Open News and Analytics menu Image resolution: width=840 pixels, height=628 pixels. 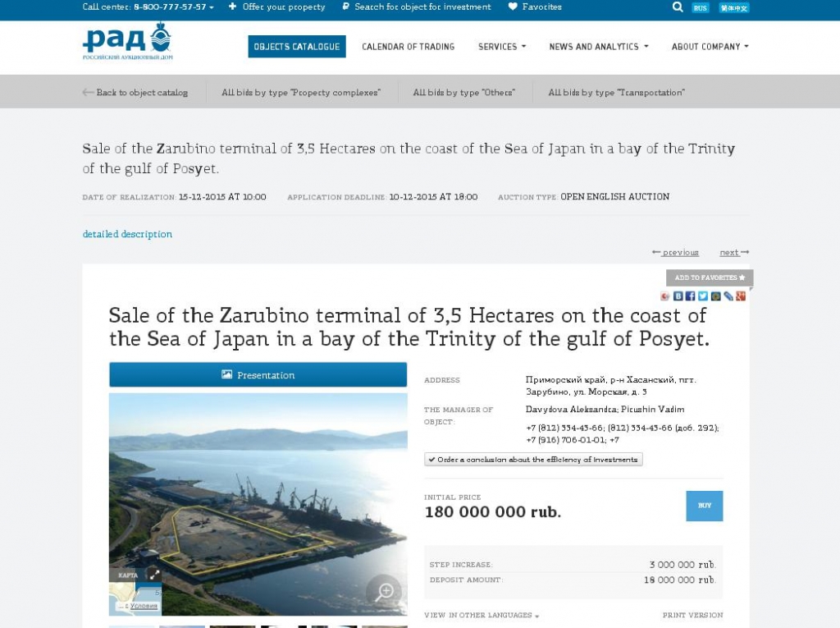pos(598,47)
